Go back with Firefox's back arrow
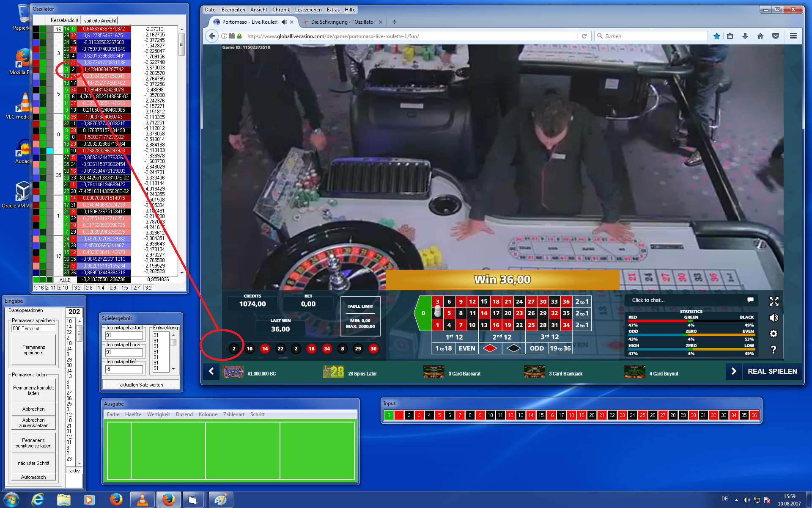This screenshot has height=508, width=812. [x=212, y=36]
